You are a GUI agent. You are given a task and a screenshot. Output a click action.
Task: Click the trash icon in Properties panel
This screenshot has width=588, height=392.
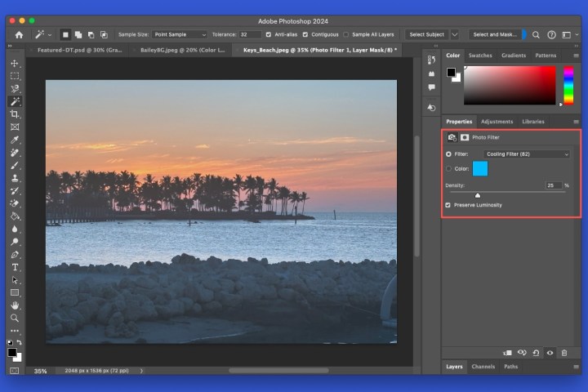[563, 353]
